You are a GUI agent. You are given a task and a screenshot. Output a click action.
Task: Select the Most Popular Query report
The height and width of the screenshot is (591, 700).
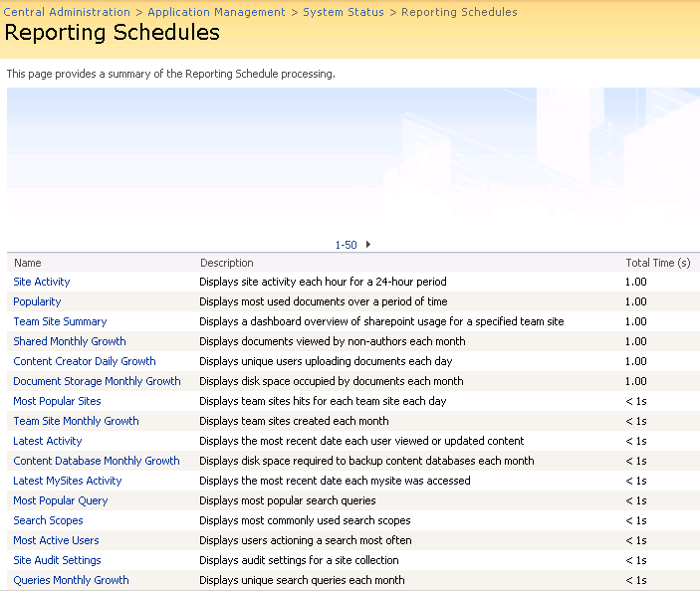pyautogui.click(x=60, y=500)
